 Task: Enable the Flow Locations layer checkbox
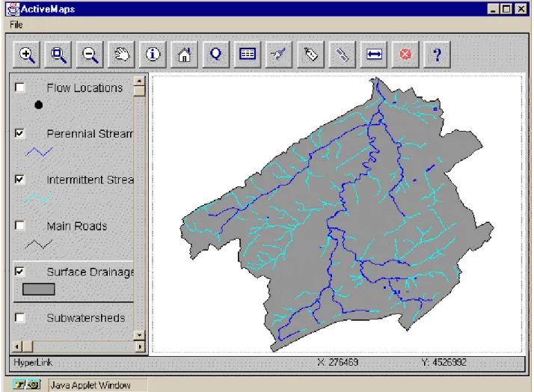pos(19,88)
